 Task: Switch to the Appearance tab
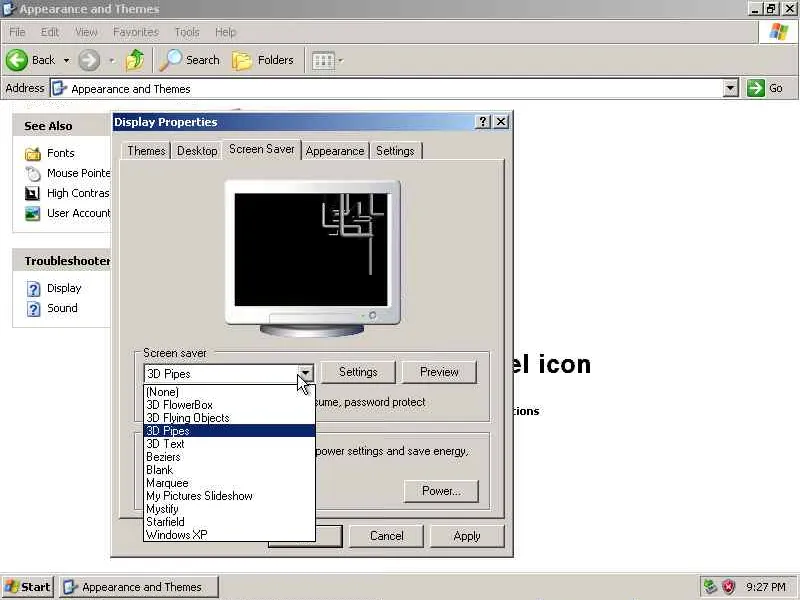[x=335, y=151]
